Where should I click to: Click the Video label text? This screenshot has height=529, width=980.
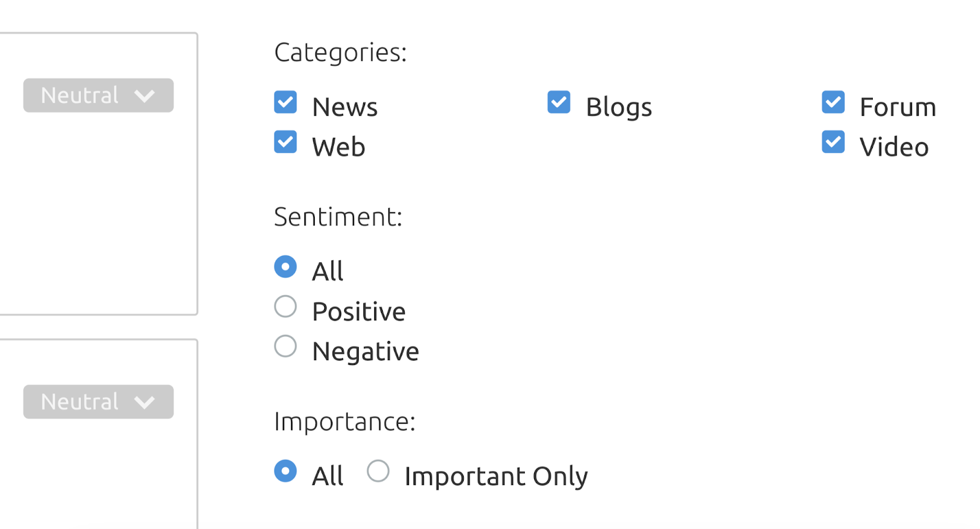892,146
